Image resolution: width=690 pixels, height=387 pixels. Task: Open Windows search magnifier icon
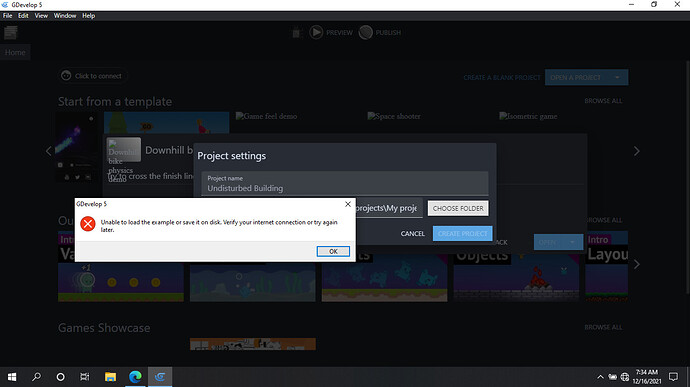pyautogui.click(x=37, y=376)
